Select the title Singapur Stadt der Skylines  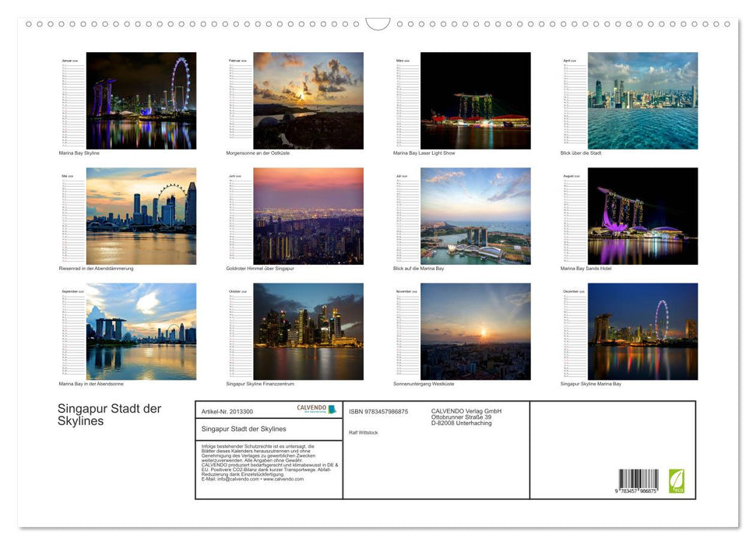tap(110, 414)
